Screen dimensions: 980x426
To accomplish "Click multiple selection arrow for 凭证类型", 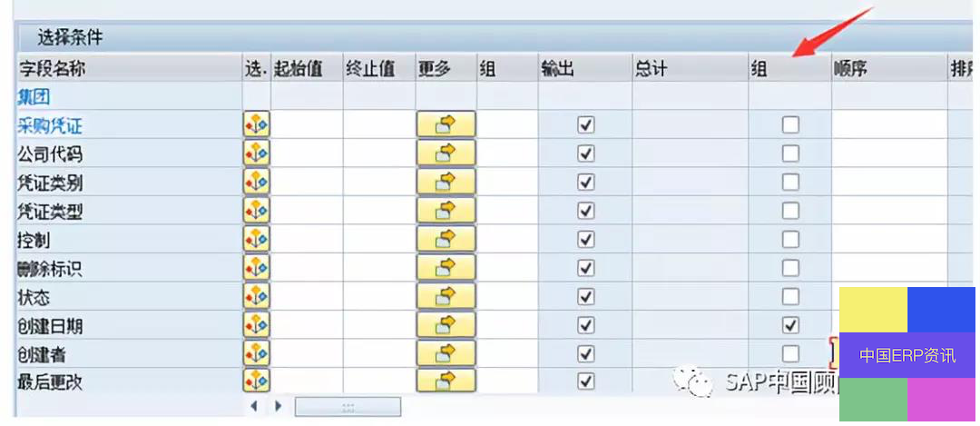I will [446, 211].
